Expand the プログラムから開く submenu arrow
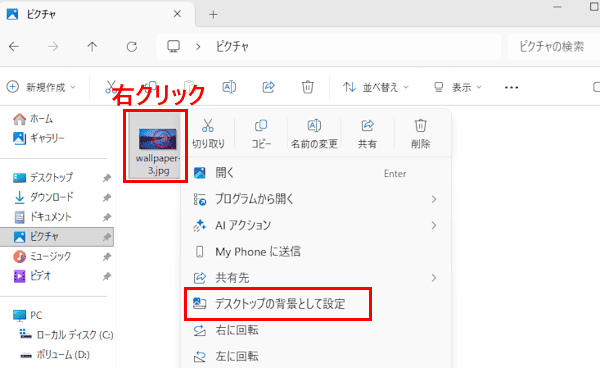Image resolution: width=600 pixels, height=368 pixels. pos(434,199)
